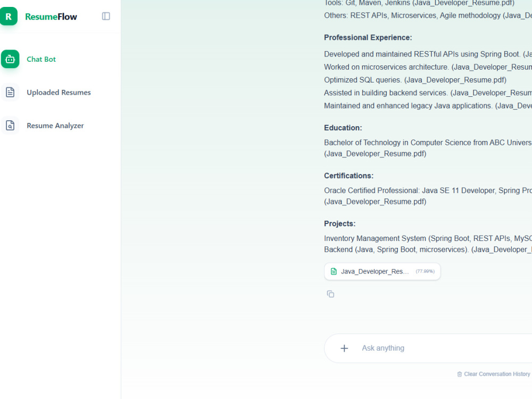Click the Developed and maintained RESTful APIs line
This screenshot has height=399, width=532.
[428, 54]
